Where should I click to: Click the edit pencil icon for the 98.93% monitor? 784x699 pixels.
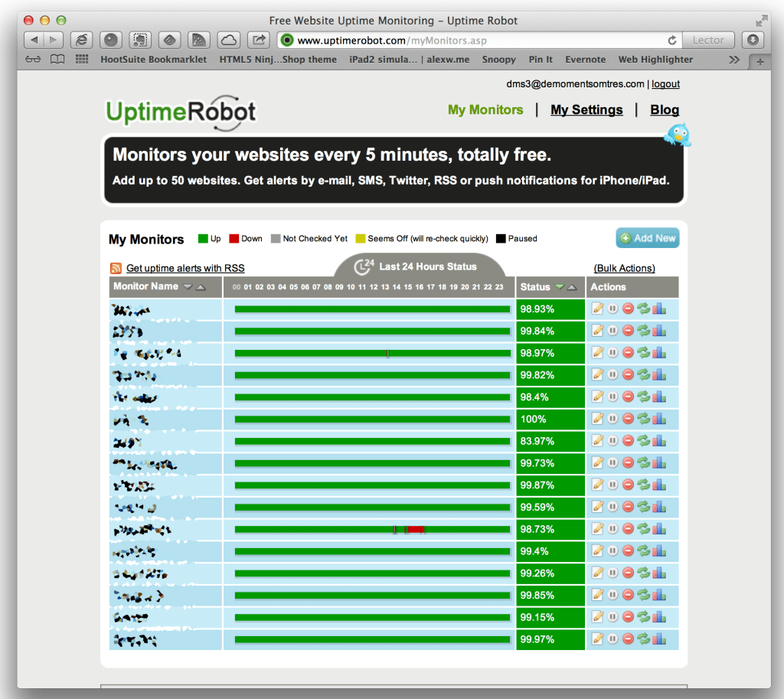(598, 309)
